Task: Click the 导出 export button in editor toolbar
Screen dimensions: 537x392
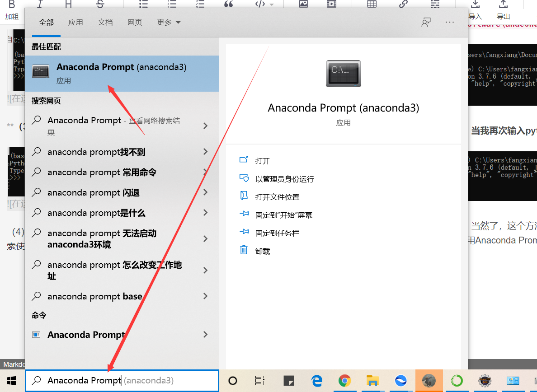Action: click(503, 10)
